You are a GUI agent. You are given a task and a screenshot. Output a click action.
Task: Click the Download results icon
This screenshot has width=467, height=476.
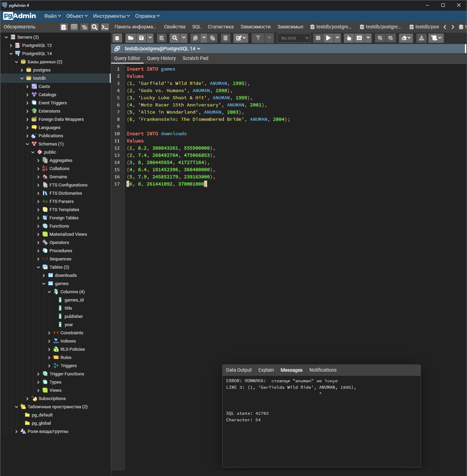pyautogui.click(x=422, y=38)
